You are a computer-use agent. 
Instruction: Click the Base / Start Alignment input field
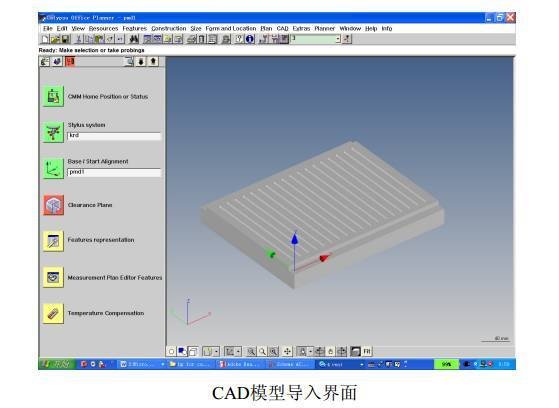coord(114,172)
